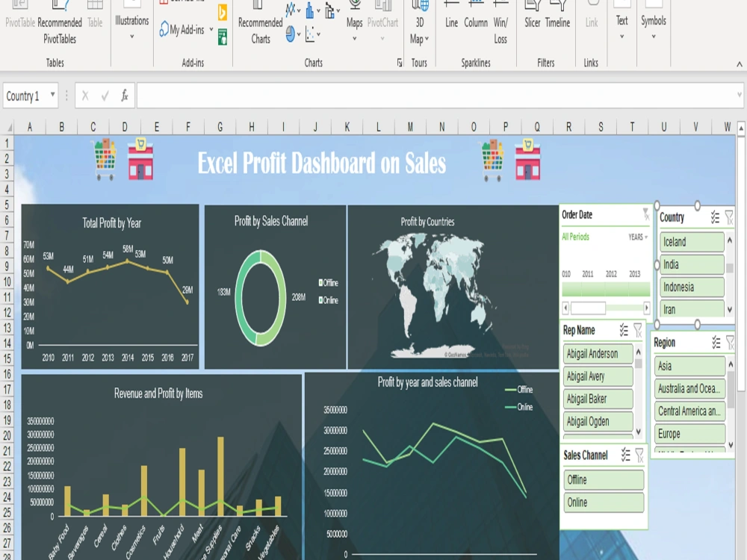Insert a line or area chart
Screen dimensions: 747x560
pyautogui.click(x=293, y=10)
